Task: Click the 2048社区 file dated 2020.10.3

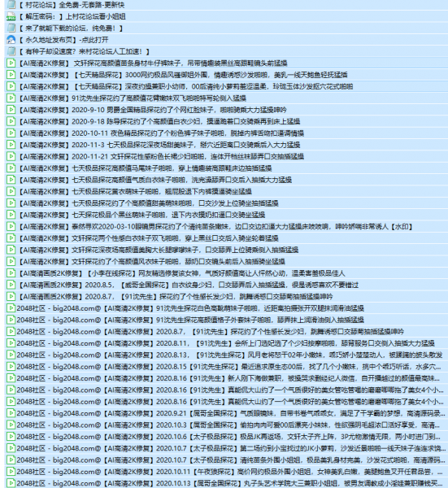Action: tap(228, 425)
